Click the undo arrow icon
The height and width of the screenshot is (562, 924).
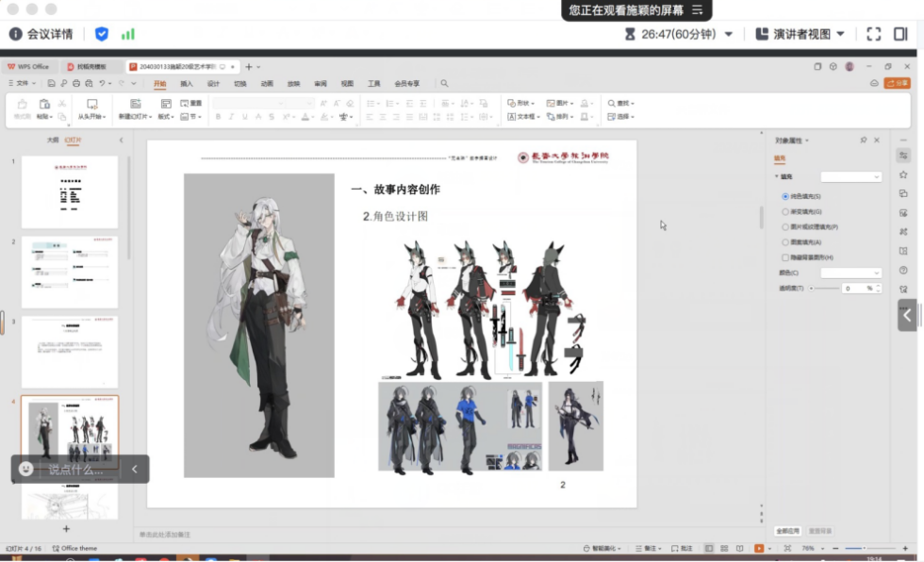(x=102, y=84)
